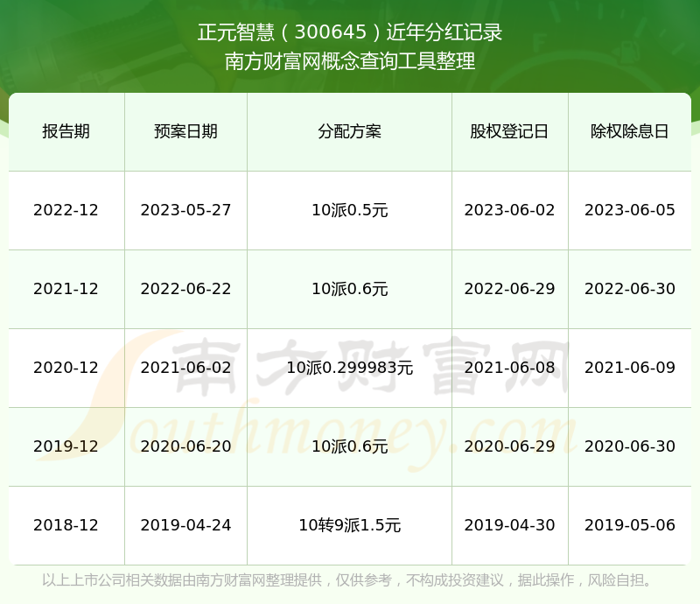Image resolution: width=700 pixels, height=604 pixels.
Task: Click ex-dividend date 2021-06-09
Action: click(x=629, y=368)
